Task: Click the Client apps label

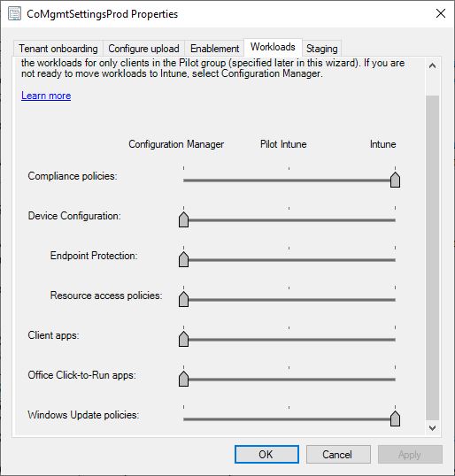Action: coord(53,335)
